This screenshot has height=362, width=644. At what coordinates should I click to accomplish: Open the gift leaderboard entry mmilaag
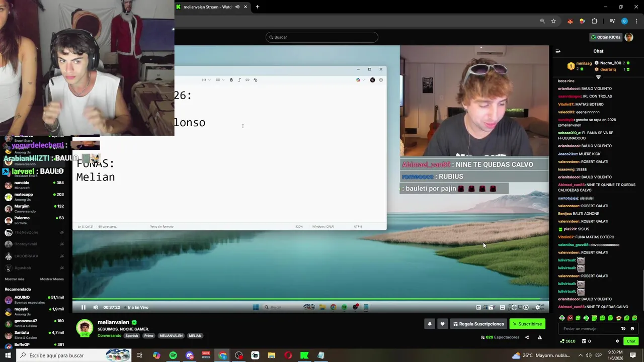pos(580,66)
